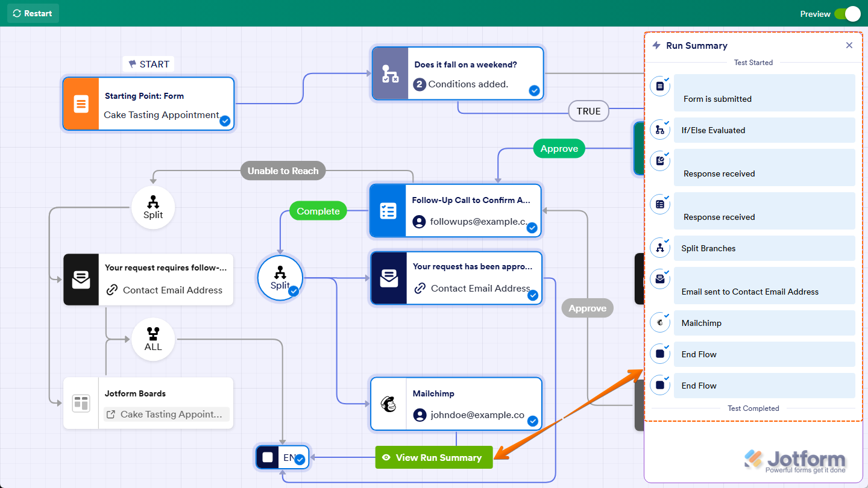The width and height of the screenshot is (868, 488).
Task: Click the Mailchimp monkey icon on the Mailchimp node
Action: [x=389, y=404]
